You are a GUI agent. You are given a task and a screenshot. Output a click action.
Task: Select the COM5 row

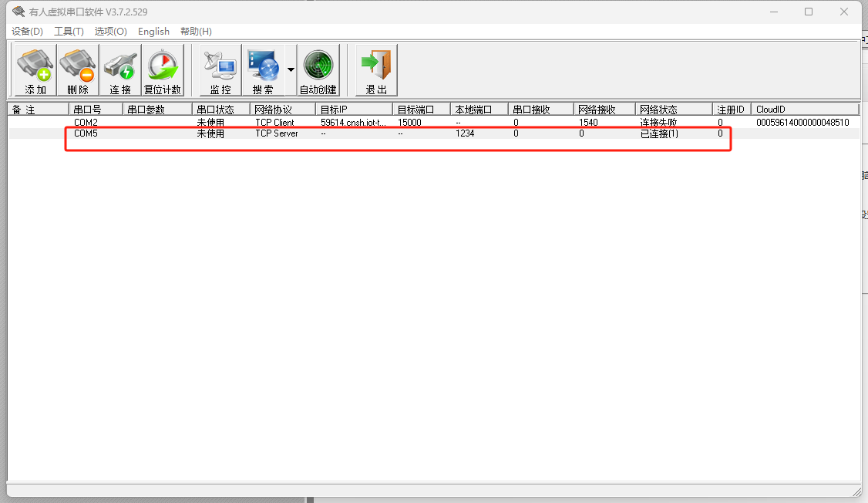tap(433, 133)
